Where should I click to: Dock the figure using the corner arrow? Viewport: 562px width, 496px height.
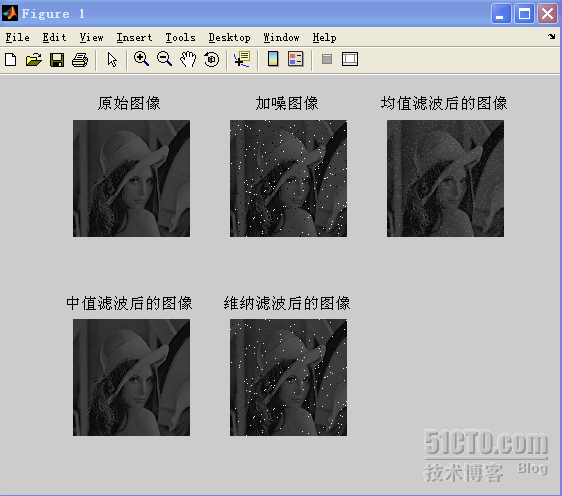pos(552,36)
